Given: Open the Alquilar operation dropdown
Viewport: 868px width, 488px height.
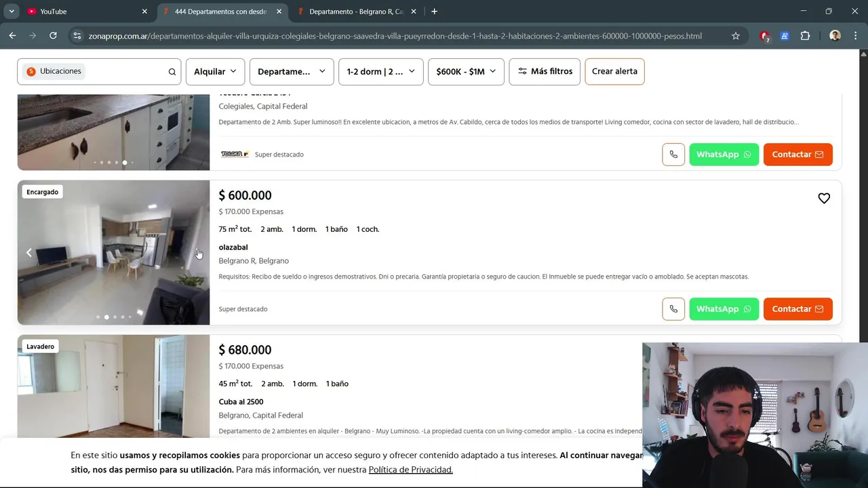Looking at the screenshot, I should (x=215, y=71).
